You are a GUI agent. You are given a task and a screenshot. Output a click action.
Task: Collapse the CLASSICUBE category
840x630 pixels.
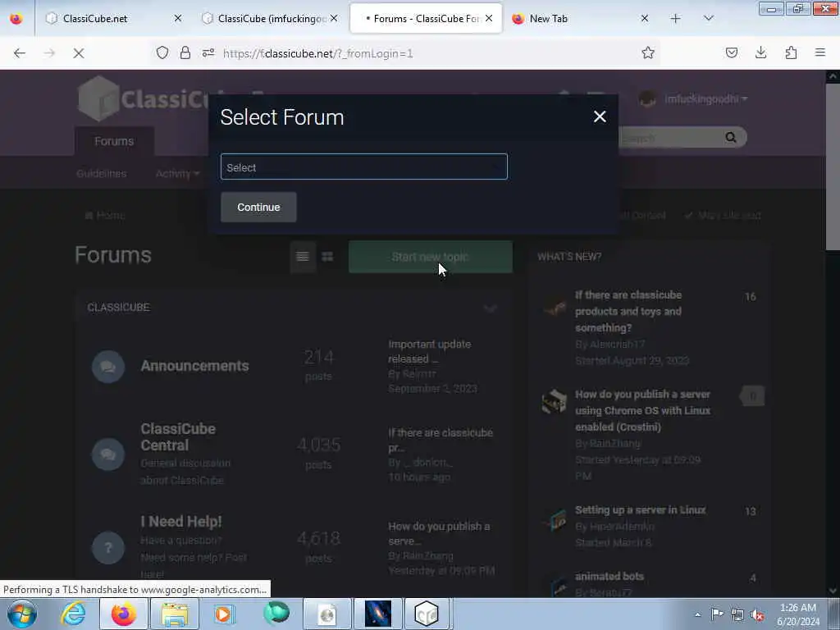[x=490, y=308]
